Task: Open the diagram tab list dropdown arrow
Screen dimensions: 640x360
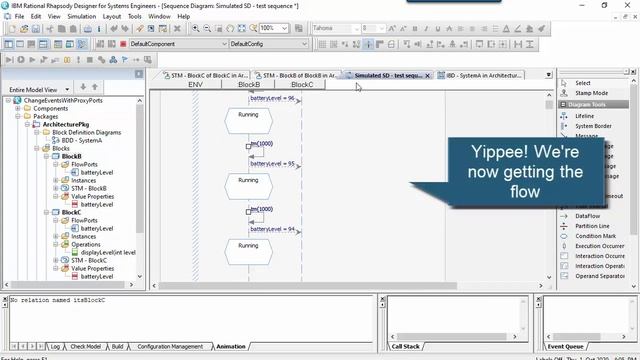Action: pyautogui.click(x=549, y=75)
